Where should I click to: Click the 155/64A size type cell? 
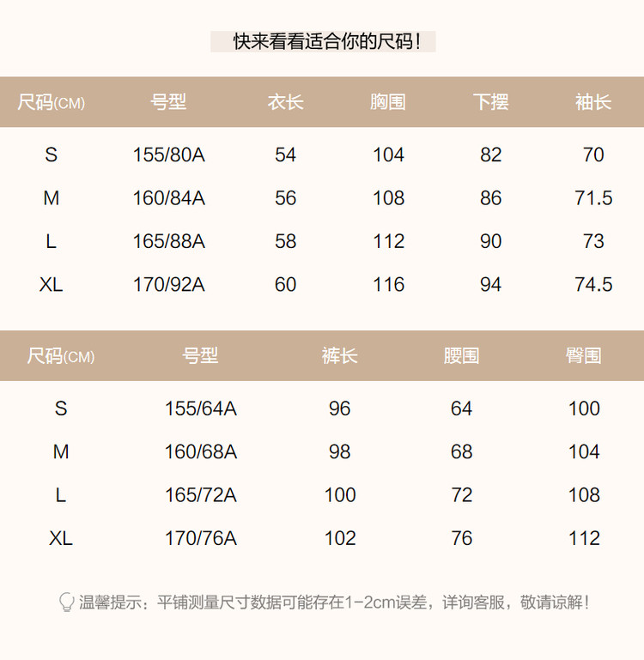click(x=200, y=409)
